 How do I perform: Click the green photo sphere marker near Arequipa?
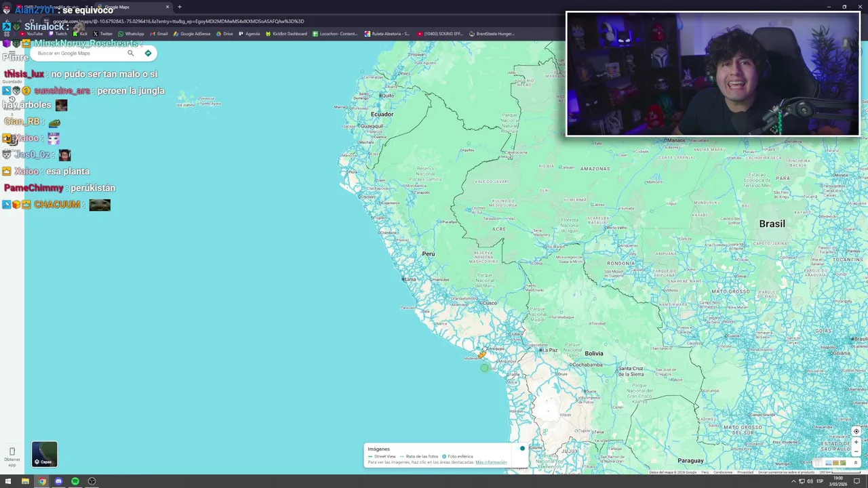coord(484,368)
